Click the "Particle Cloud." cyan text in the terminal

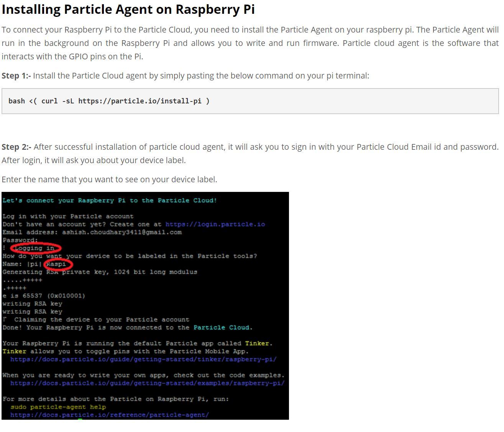click(223, 327)
